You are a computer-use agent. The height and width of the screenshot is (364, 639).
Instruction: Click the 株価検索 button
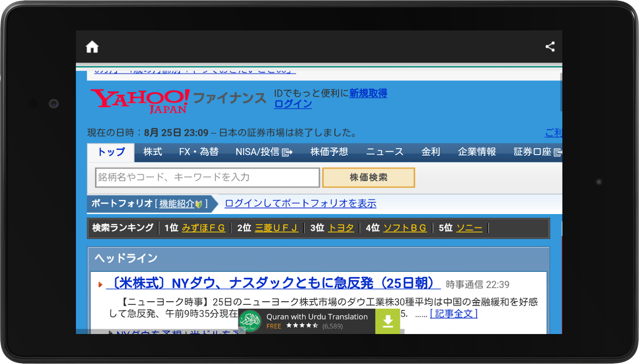(369, 178)
